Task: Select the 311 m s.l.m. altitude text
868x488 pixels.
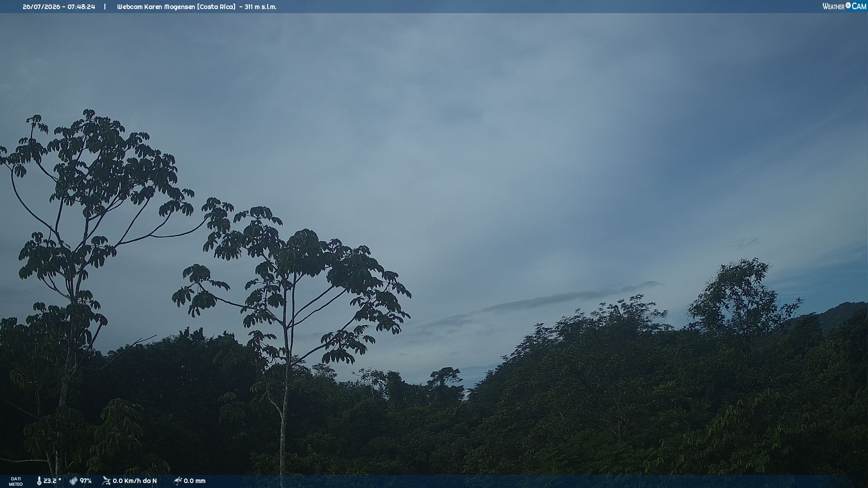Action: click(260, 7)
